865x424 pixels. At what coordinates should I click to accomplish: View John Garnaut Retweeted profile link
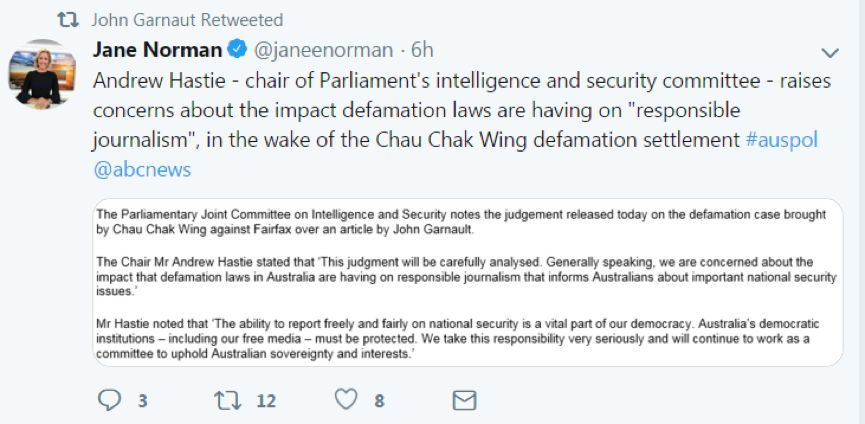[187, 20]
